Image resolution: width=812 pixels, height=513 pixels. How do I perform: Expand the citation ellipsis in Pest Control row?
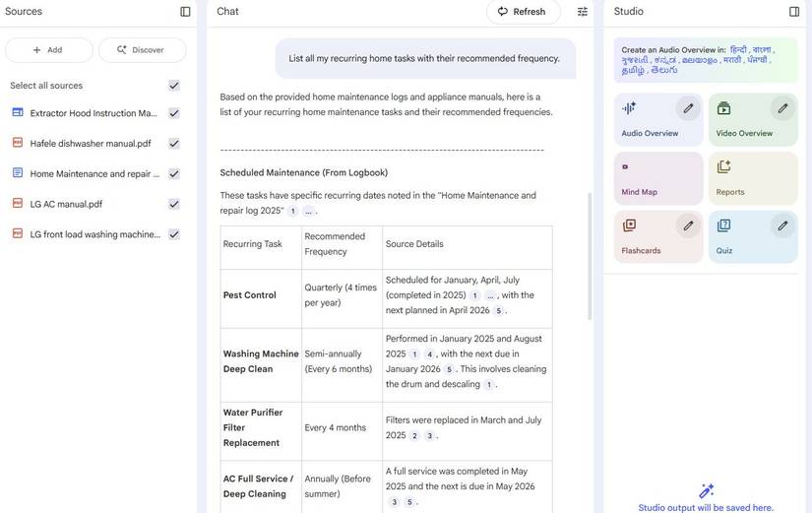(x=490, y=295)
